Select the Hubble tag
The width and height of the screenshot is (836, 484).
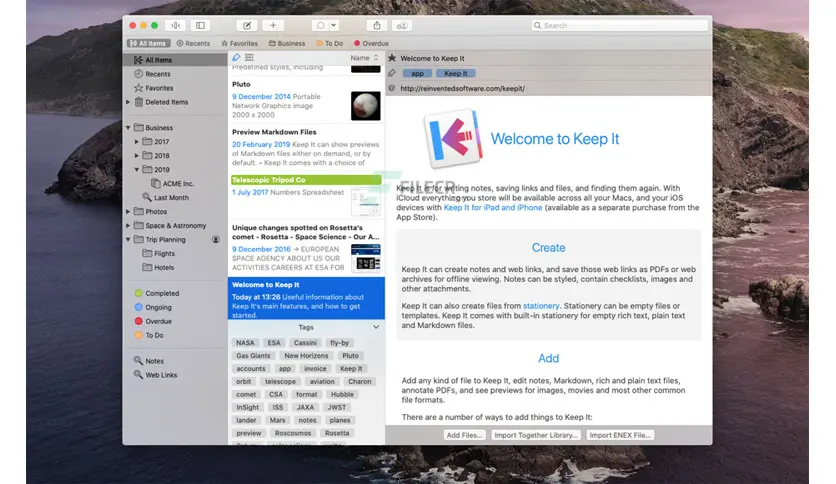[x=342, y=394]
